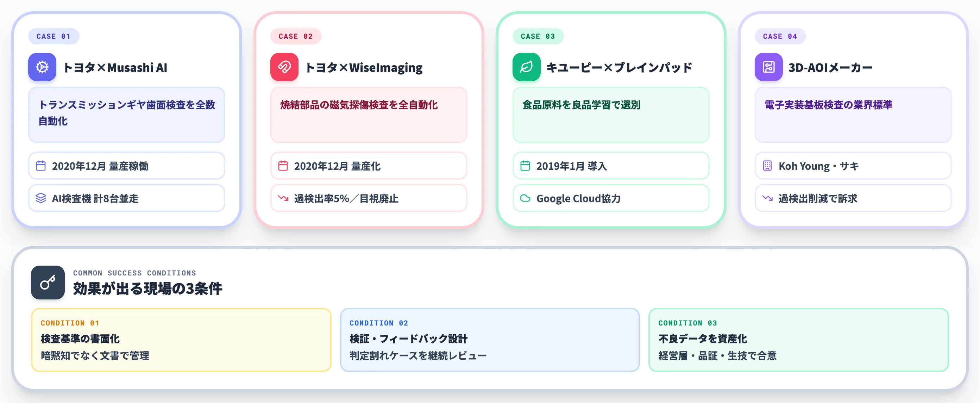Viewport: 980px width, 403px height.
Task: Click the トヨタ×Musashi AI title
Action: point(115,67)
